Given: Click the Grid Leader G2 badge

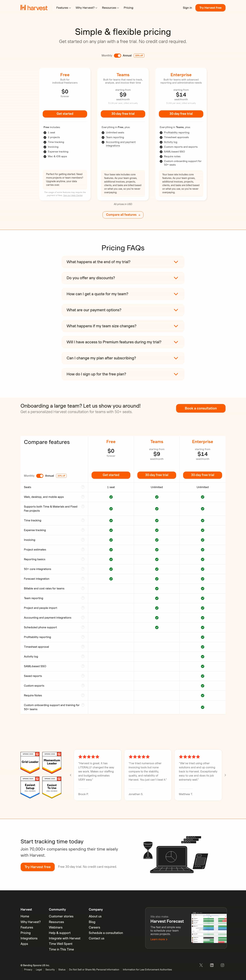Looking at the screenshot, I should point(30,762).
